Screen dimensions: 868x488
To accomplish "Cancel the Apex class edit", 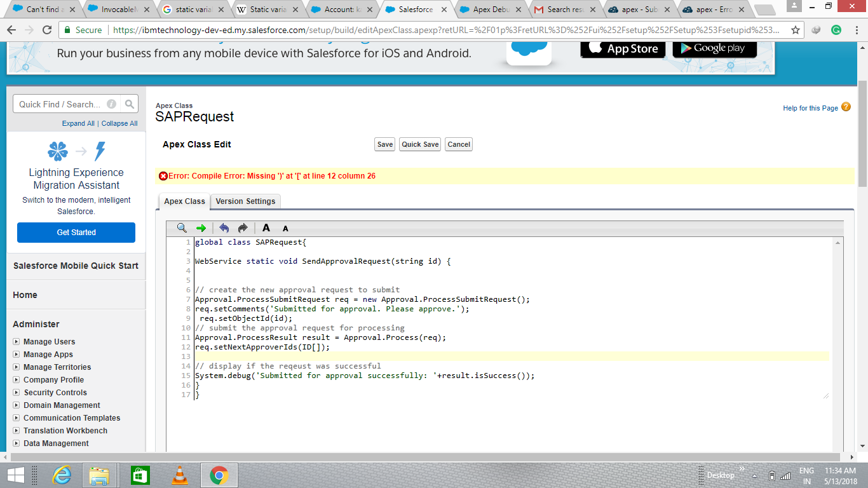I will pyautogui.click(x=459, y=144).
